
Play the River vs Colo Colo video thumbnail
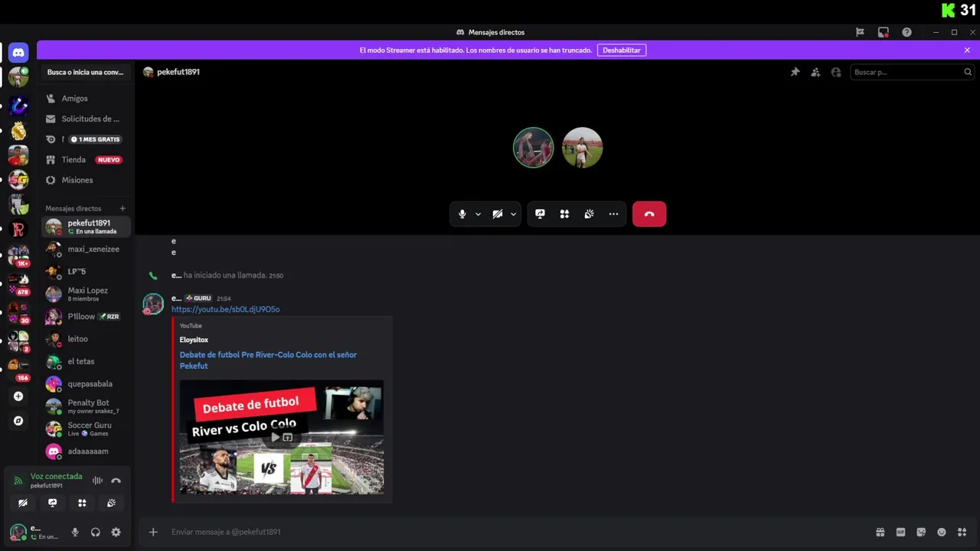282,437
